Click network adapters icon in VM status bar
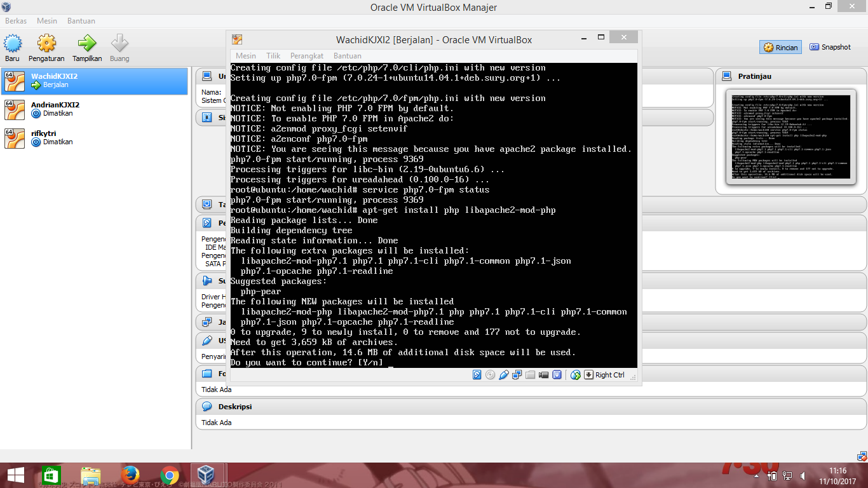The width and height of the screenshot is (868, 488). (x=517, y=375)
